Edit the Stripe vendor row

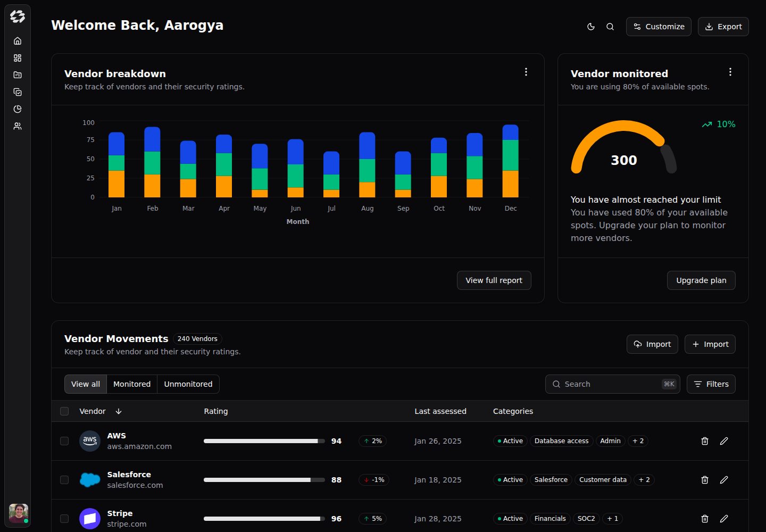(724, 519)
